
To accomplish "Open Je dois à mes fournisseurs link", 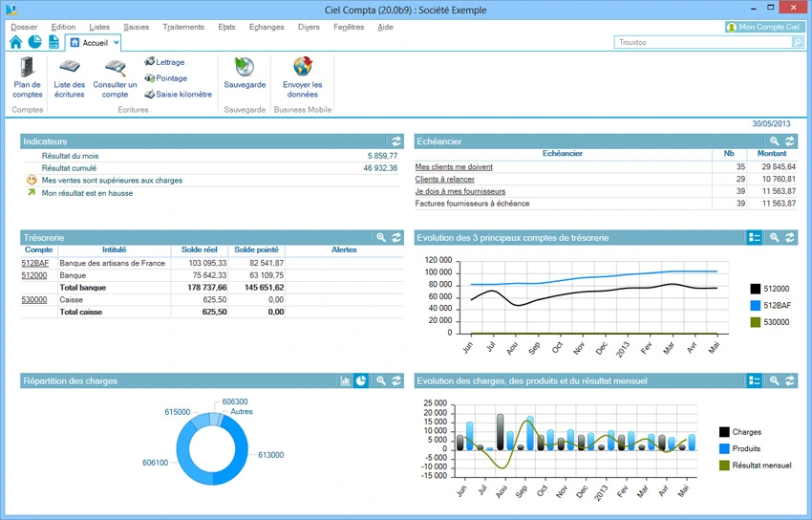I will click(460, 191).
